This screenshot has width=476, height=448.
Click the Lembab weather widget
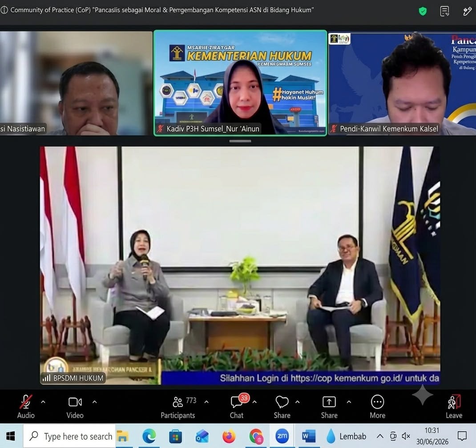point(346,436)
